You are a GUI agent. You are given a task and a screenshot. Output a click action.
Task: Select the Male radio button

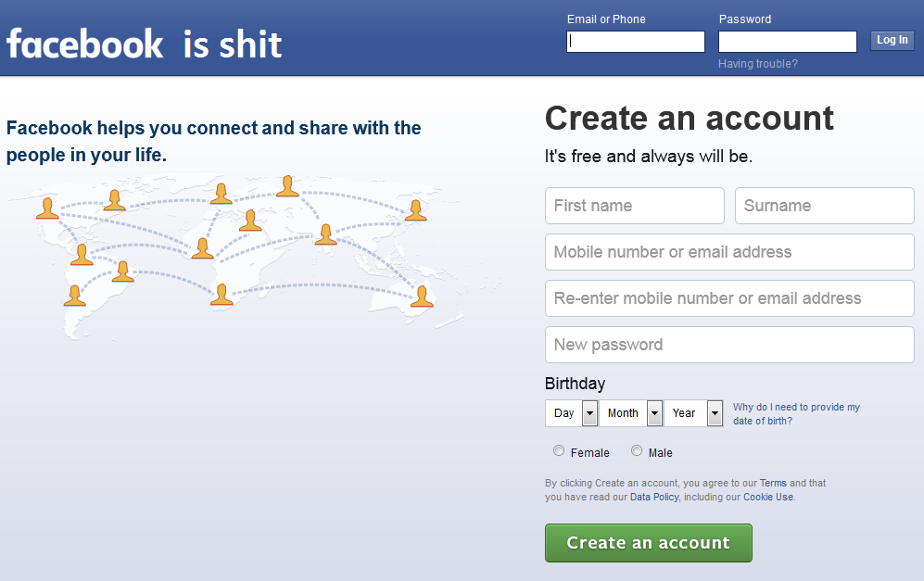(637, 450)
